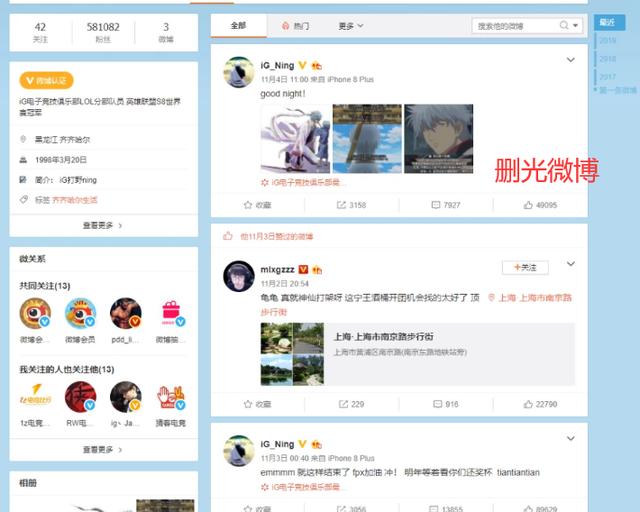Open the dropdown arrow next to the search icon
The width and height of the screenshot is (640, 512).
click(575, 25)
